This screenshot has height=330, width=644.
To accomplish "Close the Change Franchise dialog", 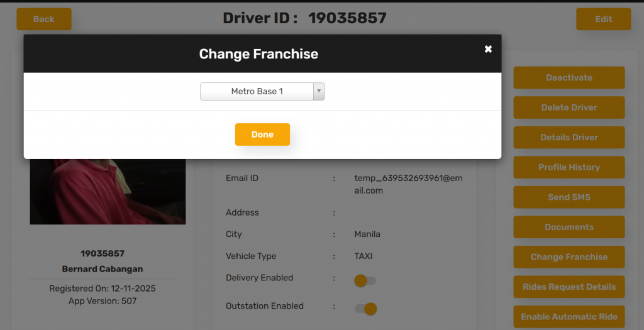I will pyautogui.click(x=488, y=49).
